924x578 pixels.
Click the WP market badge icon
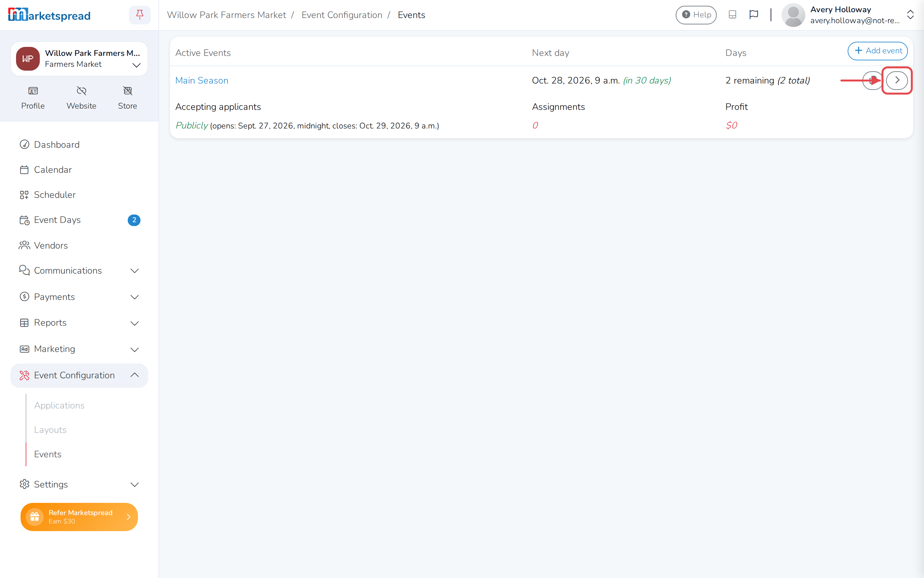tap(28, 58)
